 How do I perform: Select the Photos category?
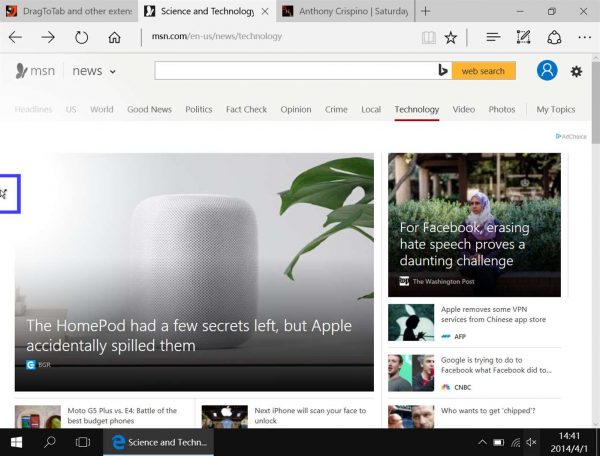[502, 109]
